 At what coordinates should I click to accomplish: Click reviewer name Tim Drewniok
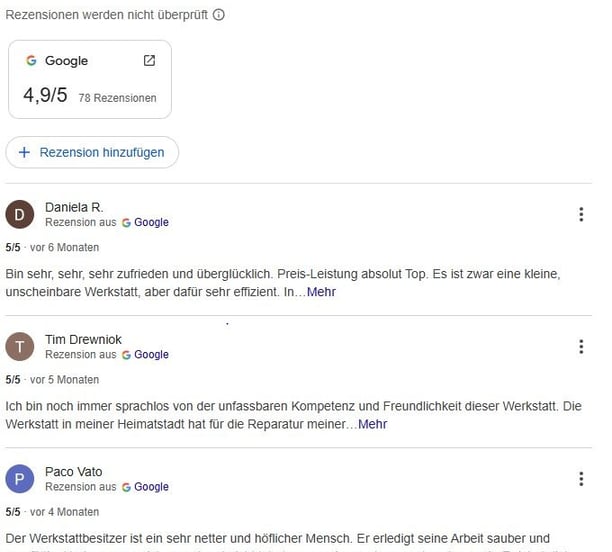click(x=83, y=339)
